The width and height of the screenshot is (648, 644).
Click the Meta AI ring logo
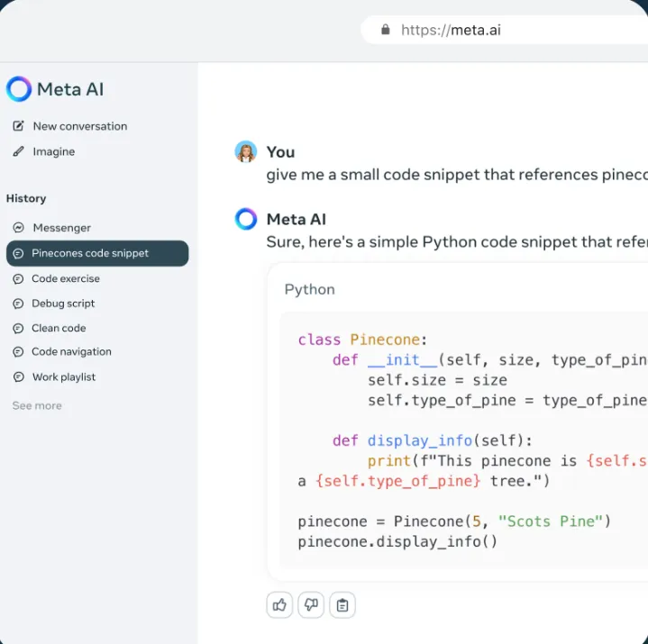coord(19,88)
